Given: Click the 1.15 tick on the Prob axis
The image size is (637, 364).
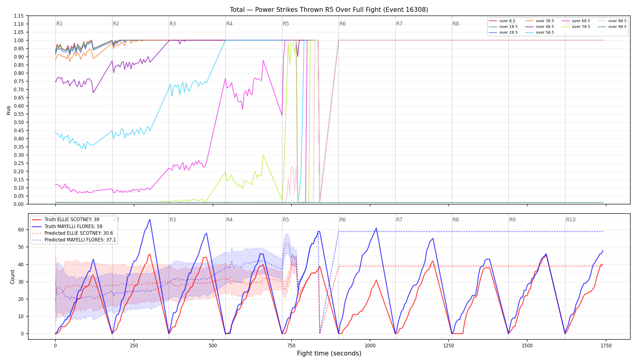Looking at the screenshot, I should (x=19, y=16).
